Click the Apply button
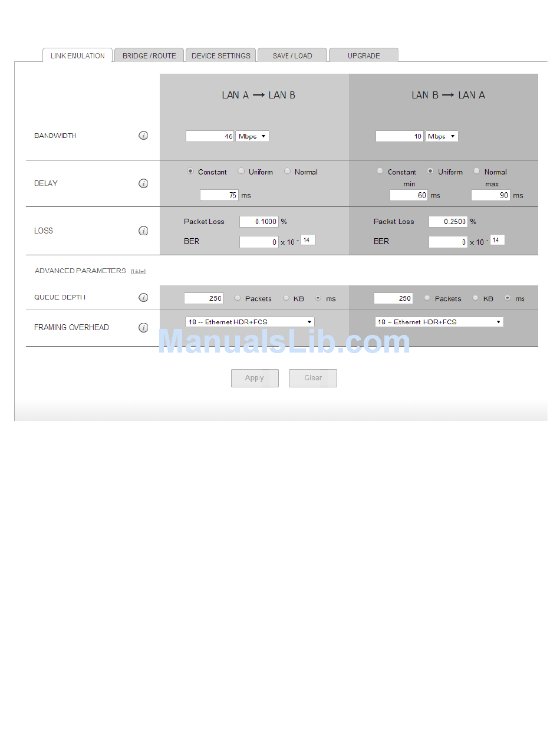Viewport: 560px width, 747px height. click(255, 378)
